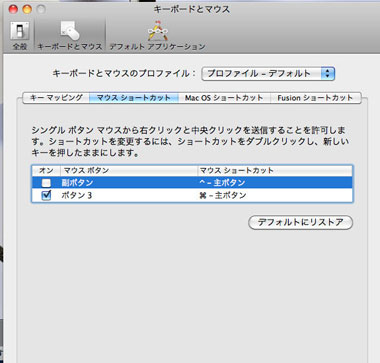Switch to the キー マッピング tab
The width and height of the screenshot is (380, 363).
pyautogui.click(x=56, y=98)
